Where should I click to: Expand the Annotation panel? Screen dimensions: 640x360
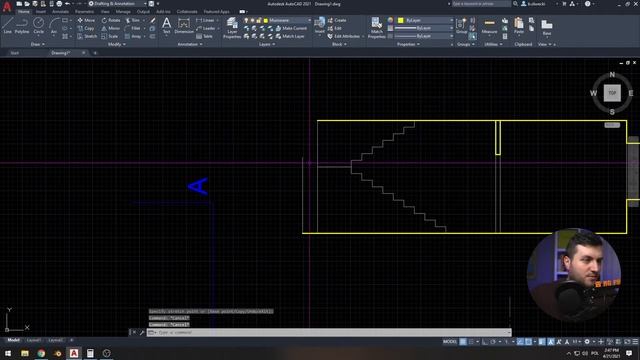coord(190,44)
